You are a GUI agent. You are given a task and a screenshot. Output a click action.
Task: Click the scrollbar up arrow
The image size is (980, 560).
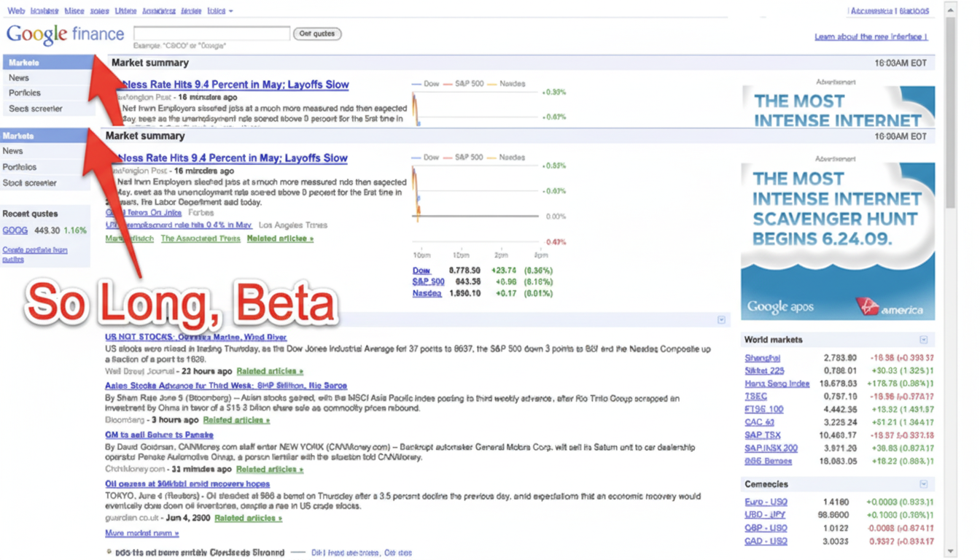pos(950,9)
